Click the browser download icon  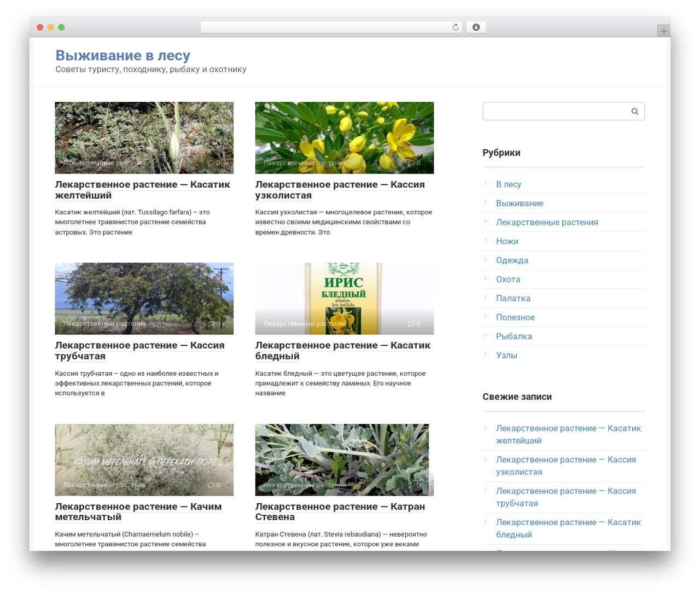point(476,27)
